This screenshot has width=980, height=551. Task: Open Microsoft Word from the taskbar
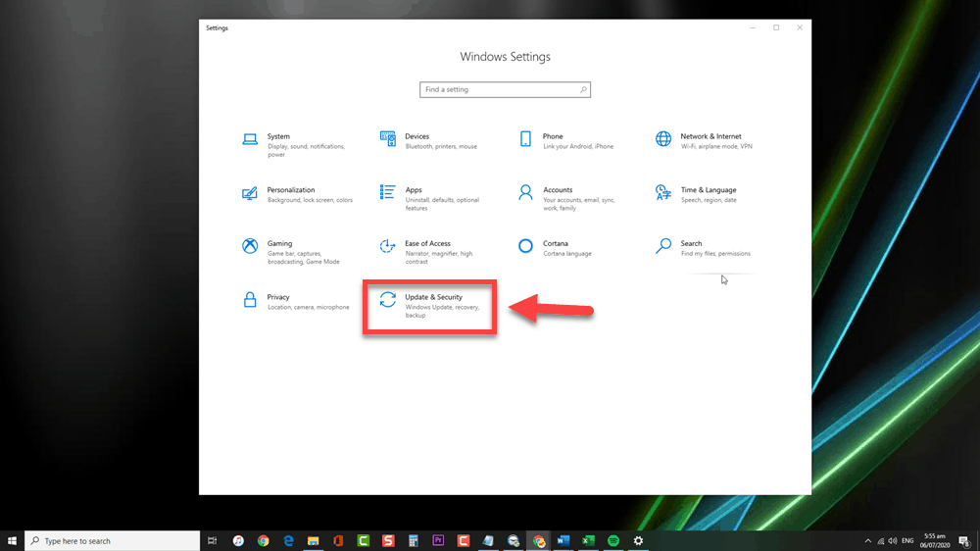tap(563, 540)
